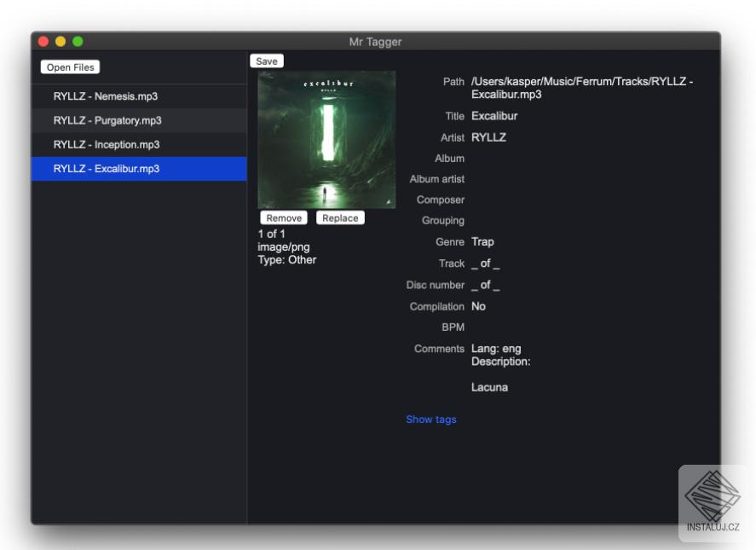Image resolution: width=756 pixels, height=550 pixels.
Task: Edit the Artist field showing RYLLZ
Action: (488, 137)
